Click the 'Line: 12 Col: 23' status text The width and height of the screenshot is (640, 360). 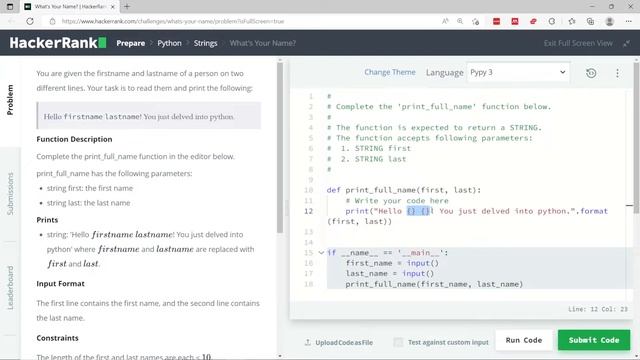[x=598, y=309]
